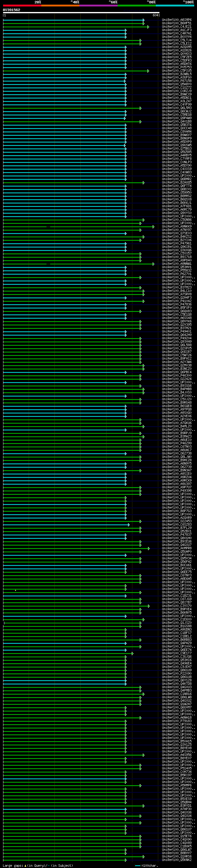Select the UniRef100_C5GN86 label
This screenshot has width=197, height=868.
point(177,220)
